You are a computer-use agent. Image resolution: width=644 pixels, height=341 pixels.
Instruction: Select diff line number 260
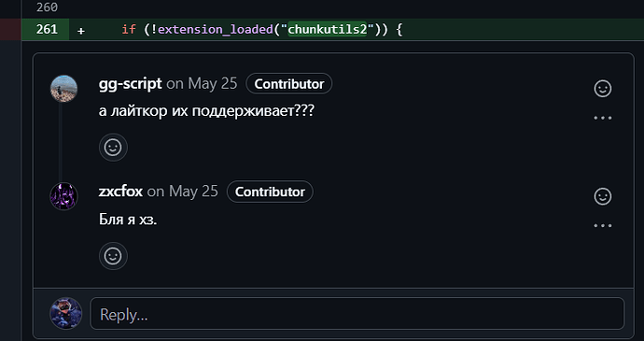[x=47, y=7]
